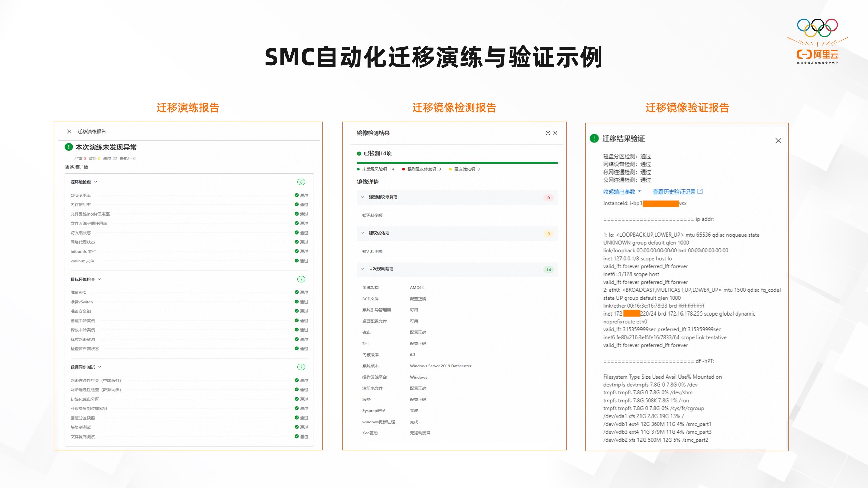The height and width of the screenshot is (488, 868).
Task: Click the 建议优化项 0 legend item
Action: (465, 169)
